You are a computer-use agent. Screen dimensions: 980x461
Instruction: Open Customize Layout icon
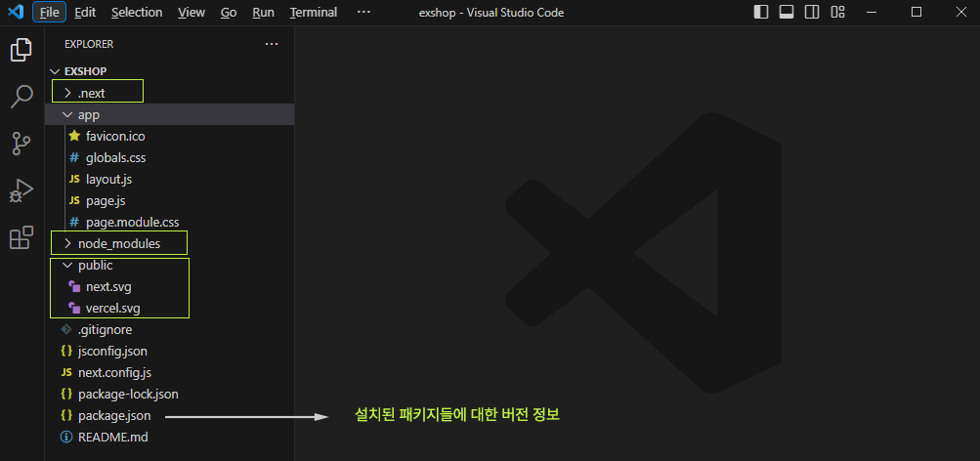(x=837, y=12)
